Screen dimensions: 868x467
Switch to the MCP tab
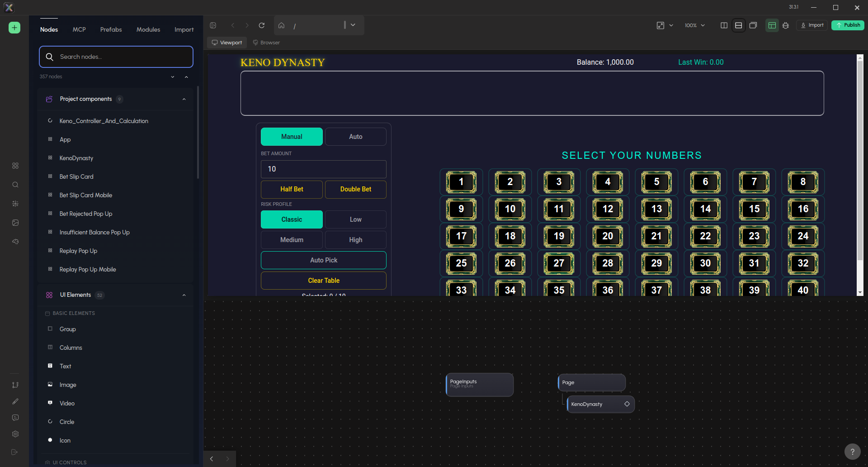79,29
